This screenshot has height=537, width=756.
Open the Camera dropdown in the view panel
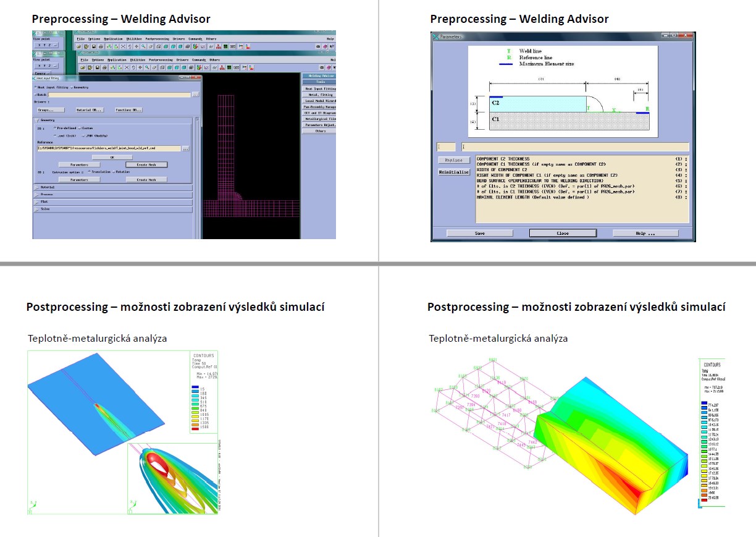(x=43, y=74)
